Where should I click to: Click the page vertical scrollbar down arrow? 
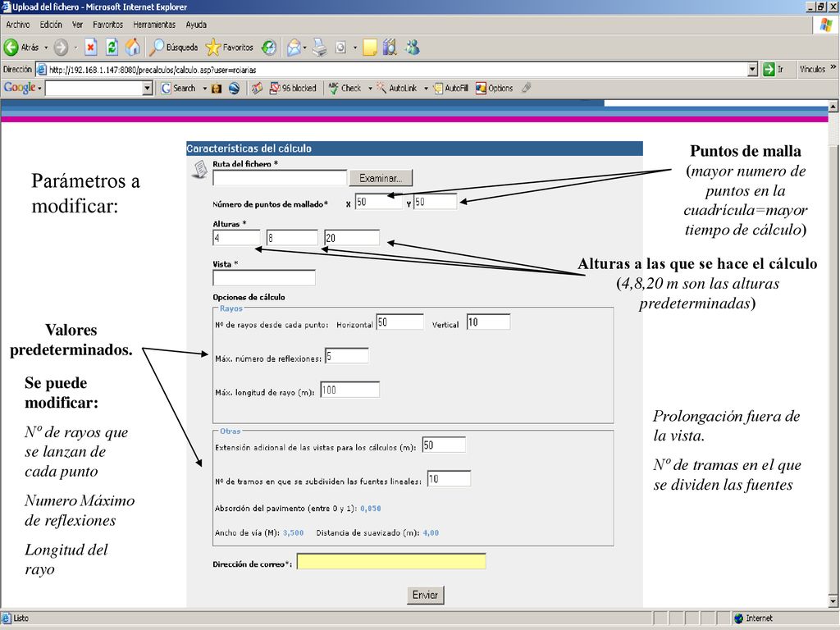(x=833, y=600)
